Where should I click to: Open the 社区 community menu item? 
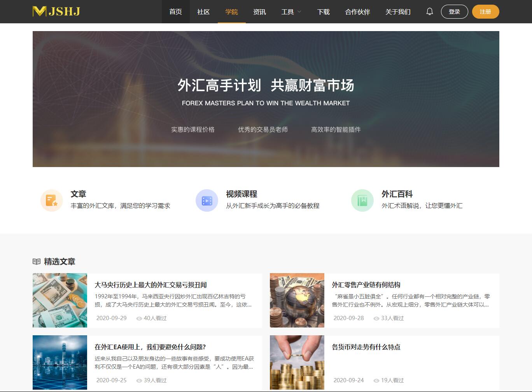[x=203, y=12]
